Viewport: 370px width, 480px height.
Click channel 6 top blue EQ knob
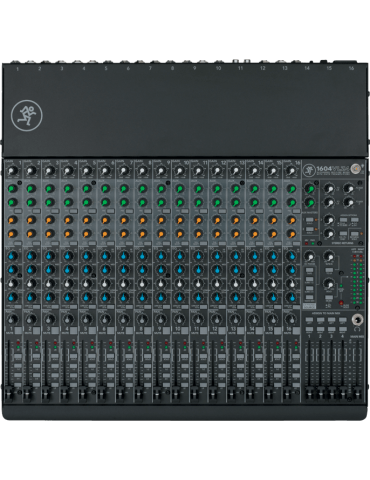point(105,256)
